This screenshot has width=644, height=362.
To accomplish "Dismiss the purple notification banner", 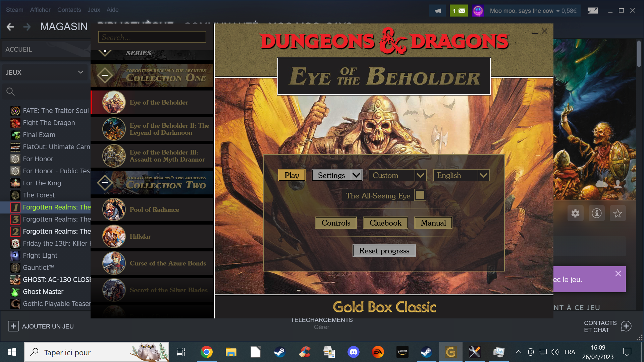I will click(x=618, y=274).
